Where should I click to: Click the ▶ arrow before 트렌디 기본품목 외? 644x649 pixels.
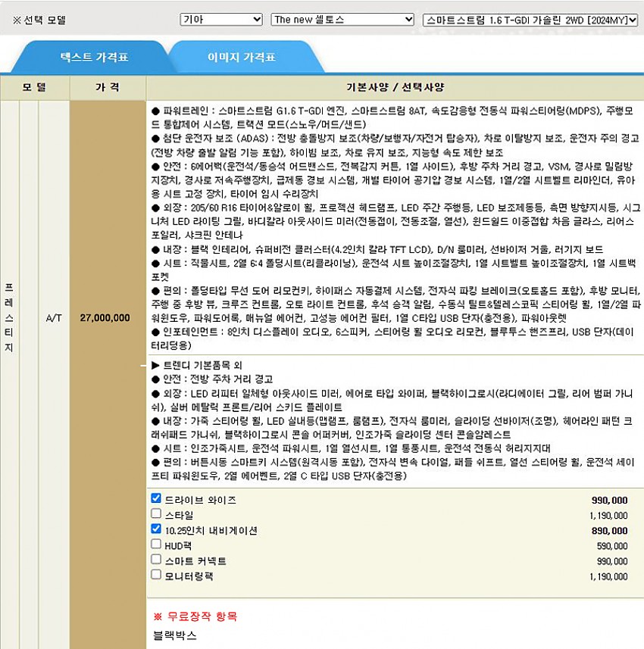tap(156, 364)
